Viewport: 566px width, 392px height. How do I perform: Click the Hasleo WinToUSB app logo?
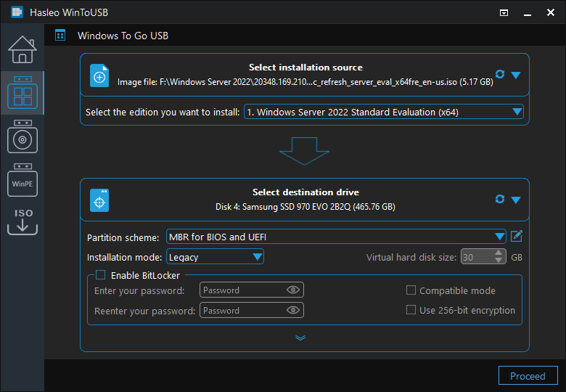[x=17, y=12]
